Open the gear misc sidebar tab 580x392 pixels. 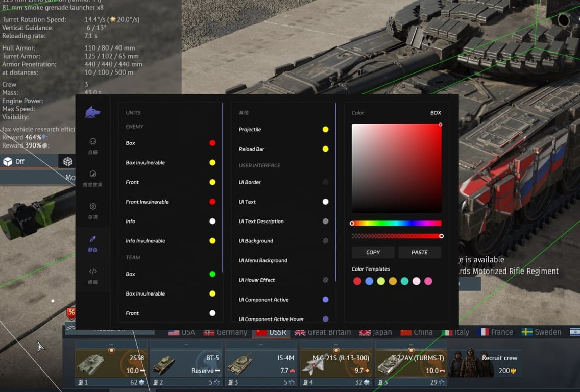(93, 211)
